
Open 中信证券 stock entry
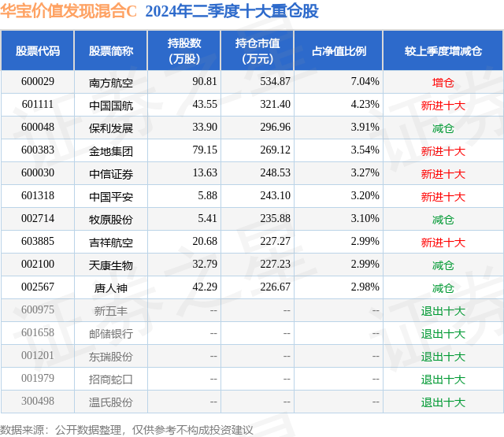pyautogui.click(x=111, y=174)
